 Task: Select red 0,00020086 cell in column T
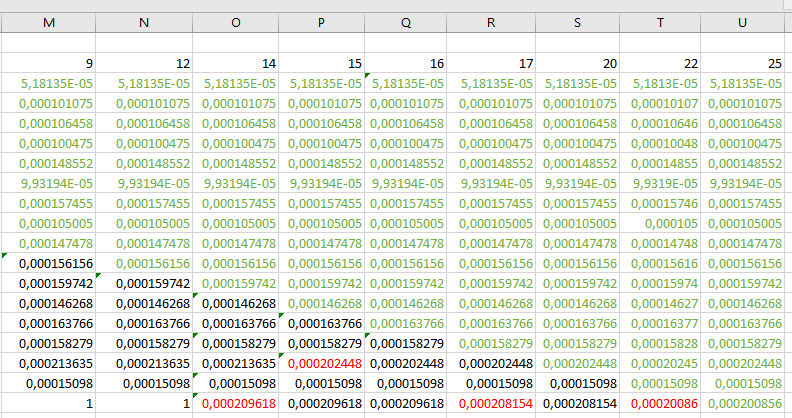[660, 403]
